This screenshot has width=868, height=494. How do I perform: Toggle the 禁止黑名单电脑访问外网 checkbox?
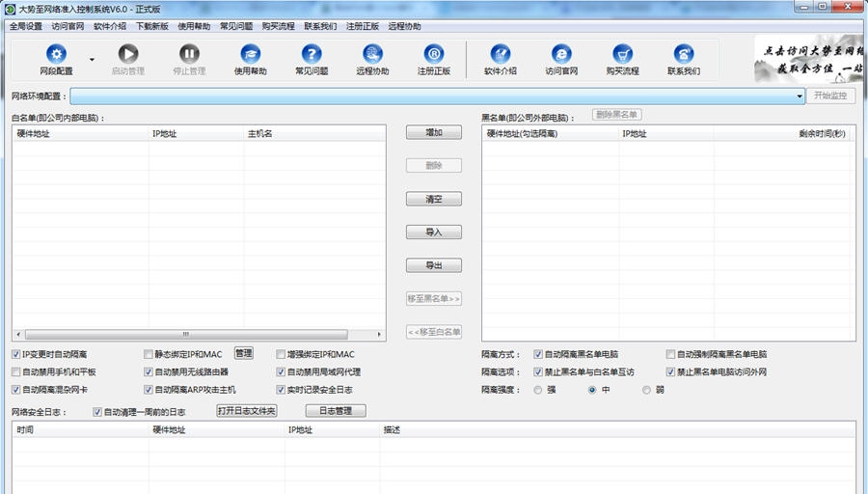pyautogui.click(x=670, y=372)
